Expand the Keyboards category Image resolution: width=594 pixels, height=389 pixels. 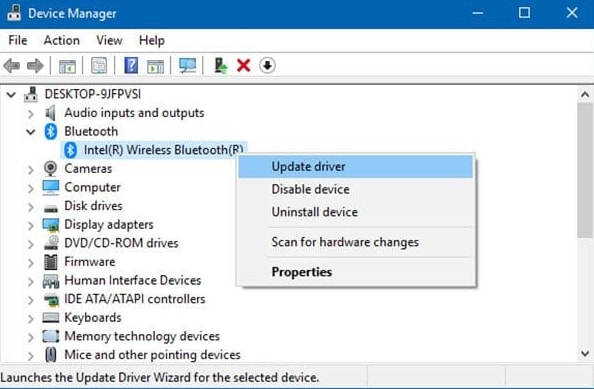31,318
